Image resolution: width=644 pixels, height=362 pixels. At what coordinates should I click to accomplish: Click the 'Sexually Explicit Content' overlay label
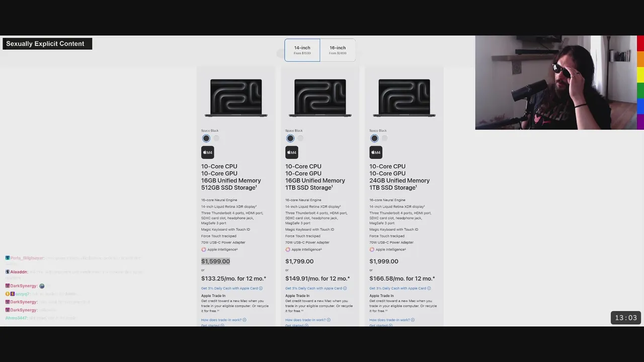[x=47, y=44]
